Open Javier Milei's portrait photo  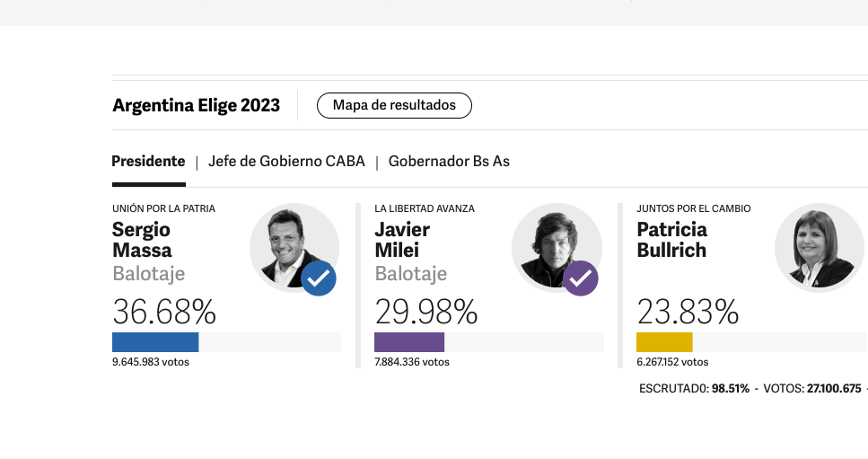pos(557,248)
